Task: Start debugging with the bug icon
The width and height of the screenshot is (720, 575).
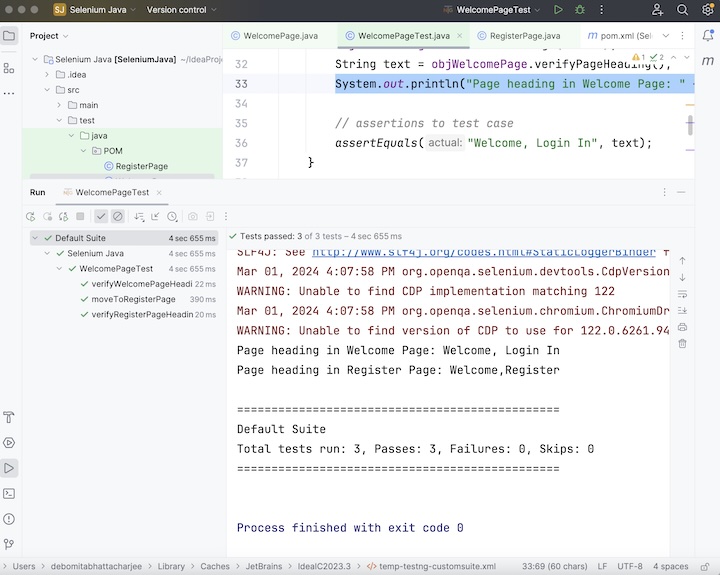Action: coord(580,10)
